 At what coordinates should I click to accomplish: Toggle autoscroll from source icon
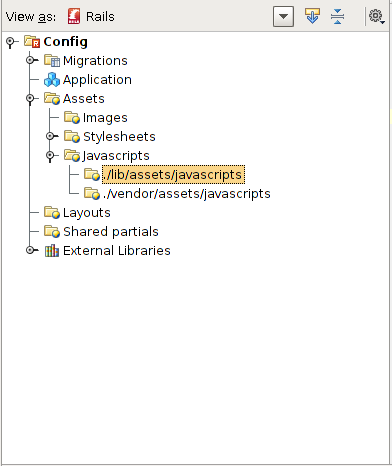[312, 16]
